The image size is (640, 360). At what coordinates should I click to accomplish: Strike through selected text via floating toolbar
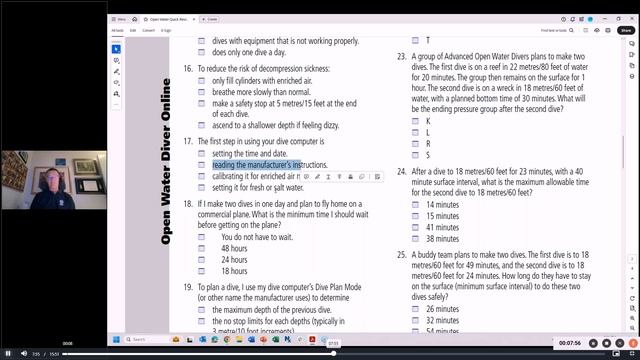coord(339,177)
